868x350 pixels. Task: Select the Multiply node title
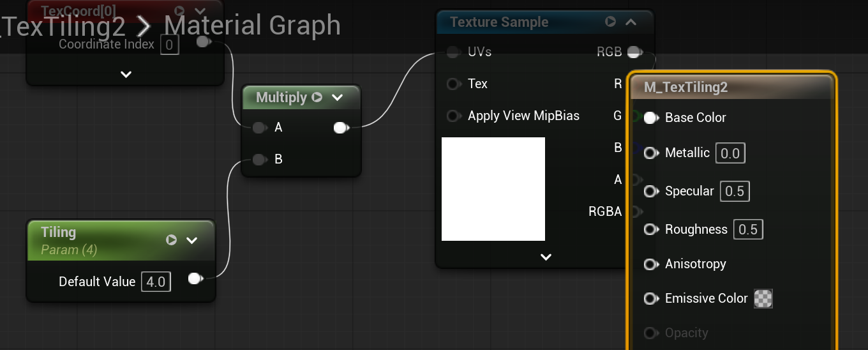pyautogui.click(x=281, y=98)
